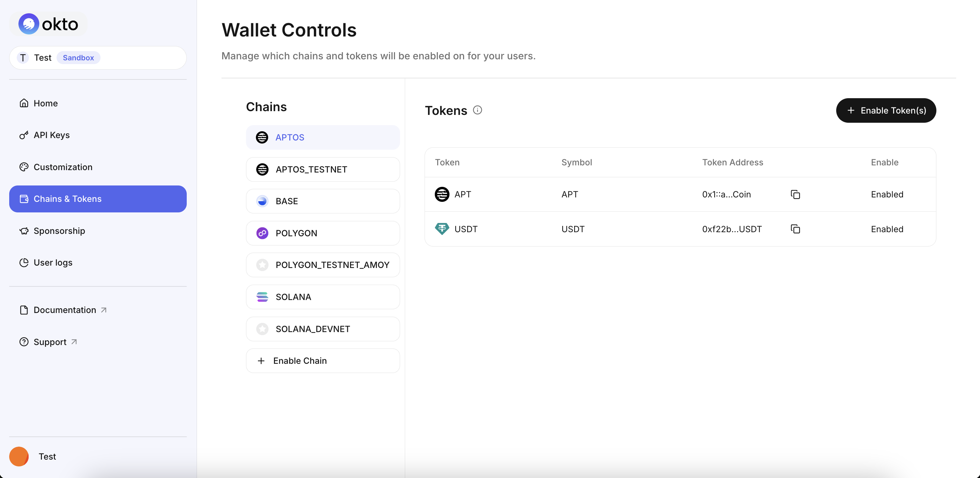Click the Symbol column header
This screenshot has width=980, height=478.
[x=576, y=163]
